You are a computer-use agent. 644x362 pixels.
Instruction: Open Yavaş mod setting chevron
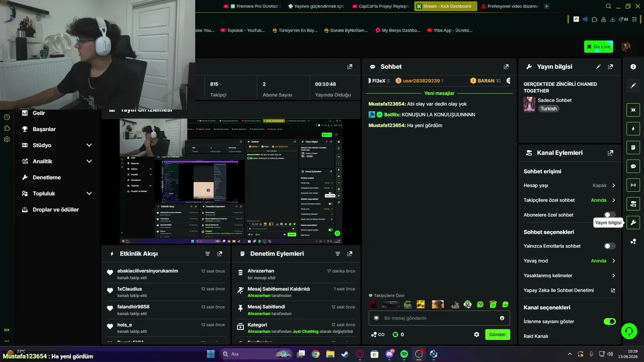click(613, 261)
